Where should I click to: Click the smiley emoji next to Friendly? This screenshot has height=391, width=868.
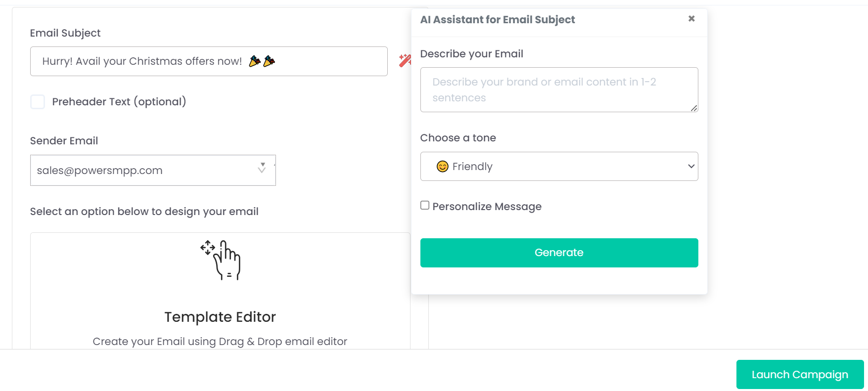tap(442, 167)
